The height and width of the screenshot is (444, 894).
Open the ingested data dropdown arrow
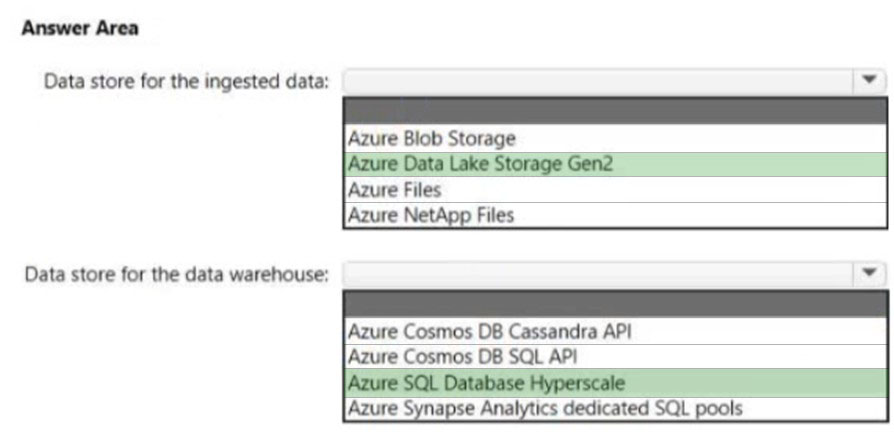click(x=869, y=82)
